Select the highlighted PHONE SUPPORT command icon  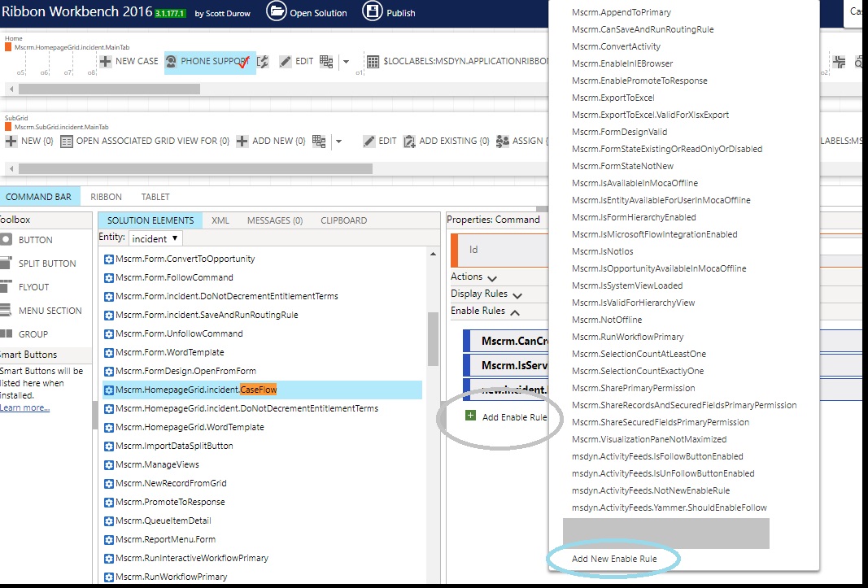click(x=170, y=61)
